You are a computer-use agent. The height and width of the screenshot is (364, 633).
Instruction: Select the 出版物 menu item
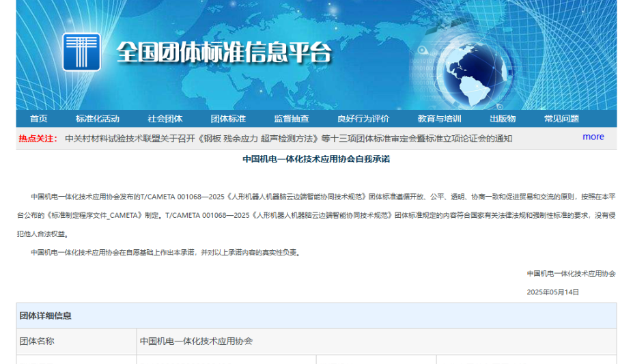click(503, 119)
